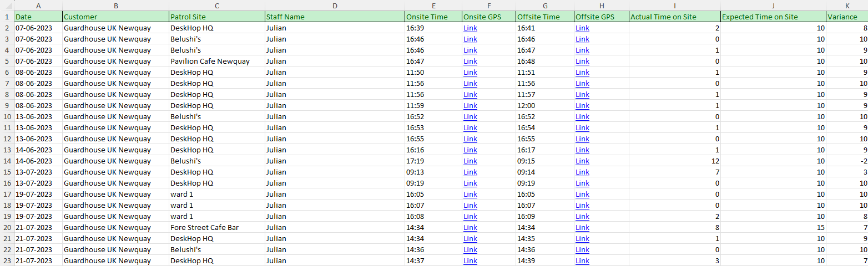The height and width of the screenshot is (266, 868).
Task: Select row 1 header
Action: [7, 17]
